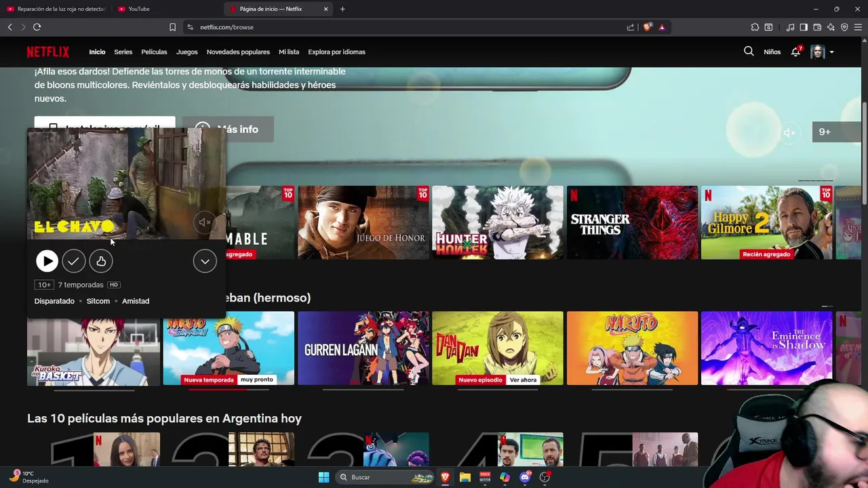This screenshot has width=868, height=488.
Task: Rate El Chavo with thumbs up
Action: (x=101, y=261)
